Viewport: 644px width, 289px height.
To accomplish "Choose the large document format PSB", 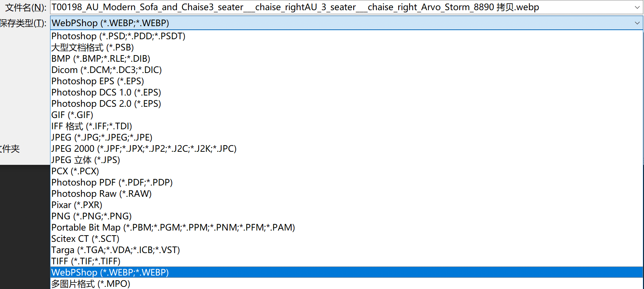I will [93, 47].
